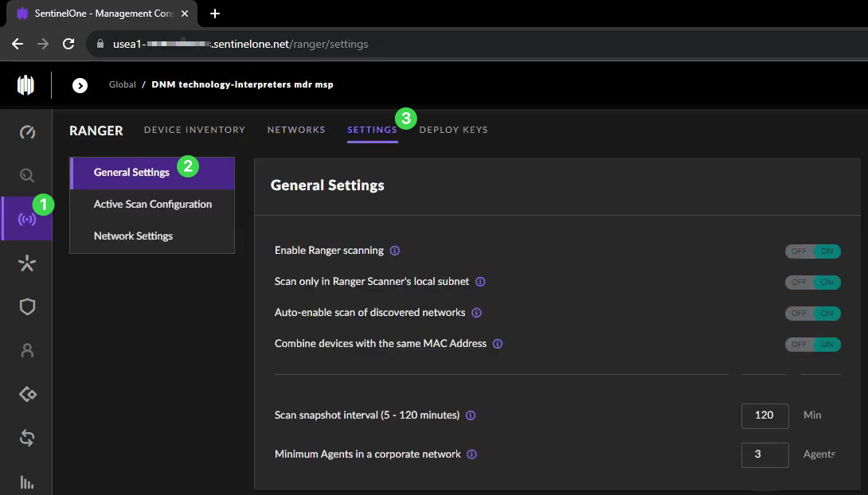Click the browser address bar URL
This screenshot has height=495, width=868.
click(240, 45)
